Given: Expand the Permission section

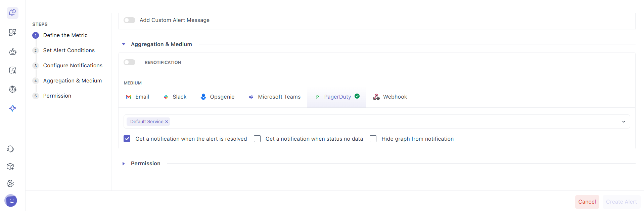Looking at the screenshot, I should (124, 164).
